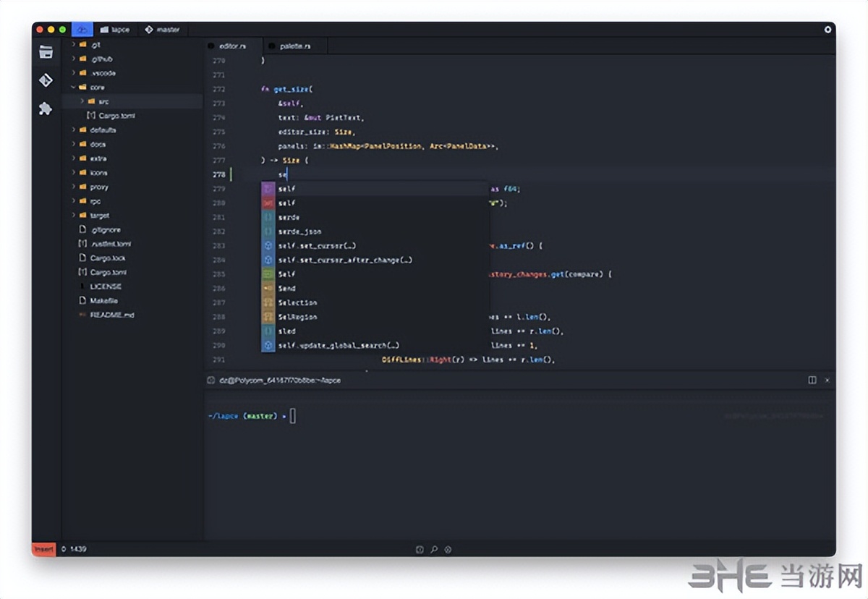Image resolution: width=868 pixels, height=599 pixels.
Task: Switch to the editor.rs tab
Action: [x=232, y=46]
